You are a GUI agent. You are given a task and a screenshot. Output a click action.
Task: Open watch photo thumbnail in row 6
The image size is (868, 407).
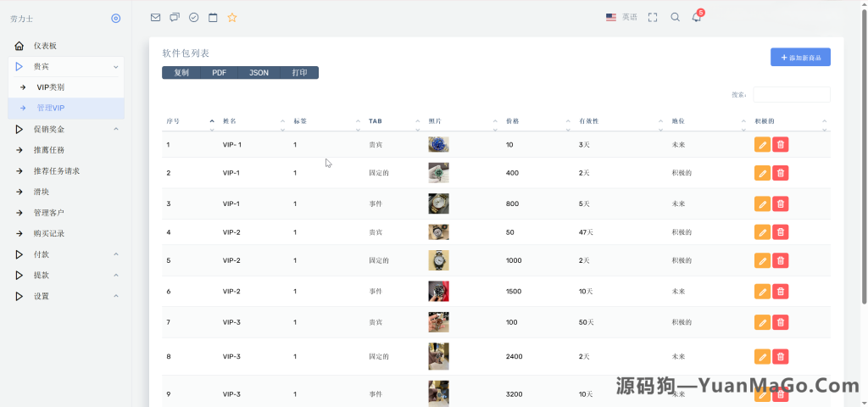pos(438,292)
